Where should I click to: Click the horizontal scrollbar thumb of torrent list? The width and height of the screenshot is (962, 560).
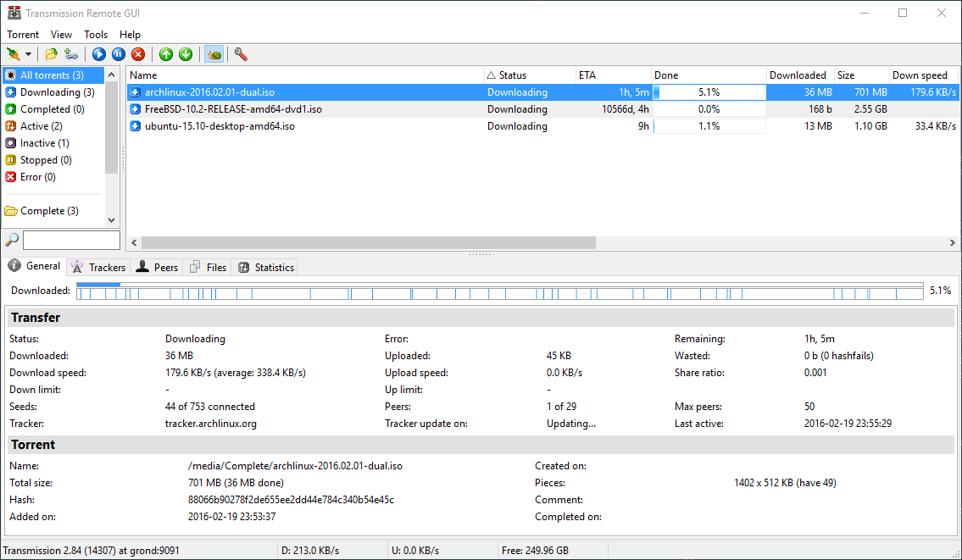[x=368, y=243]
